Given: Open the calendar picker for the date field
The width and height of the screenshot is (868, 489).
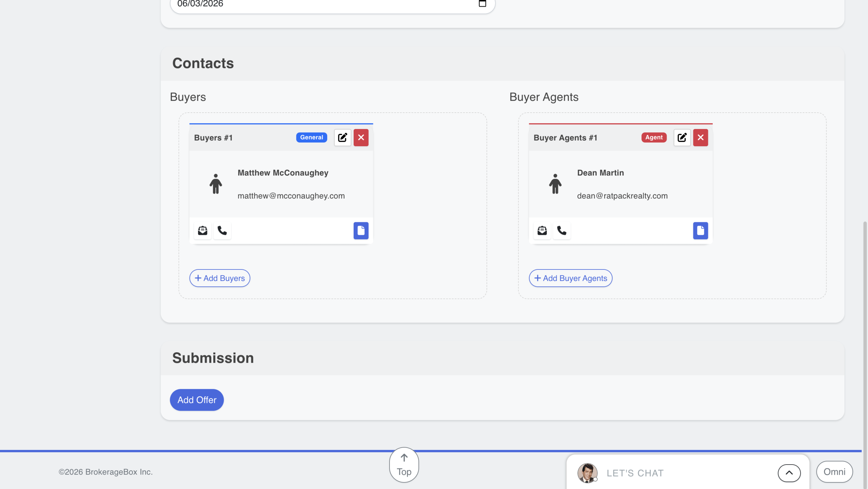Looking at the screenshot, I should click(482, 4).
